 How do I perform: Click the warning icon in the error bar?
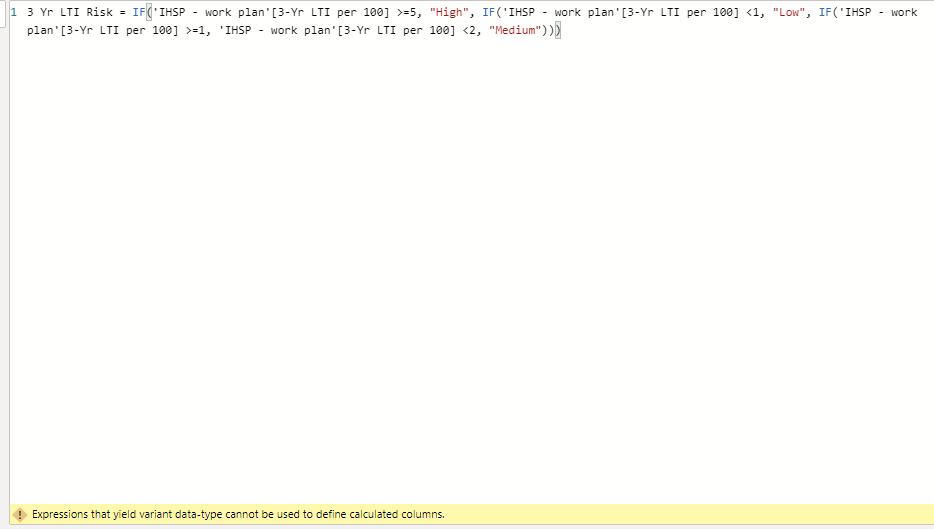(20, 514)
